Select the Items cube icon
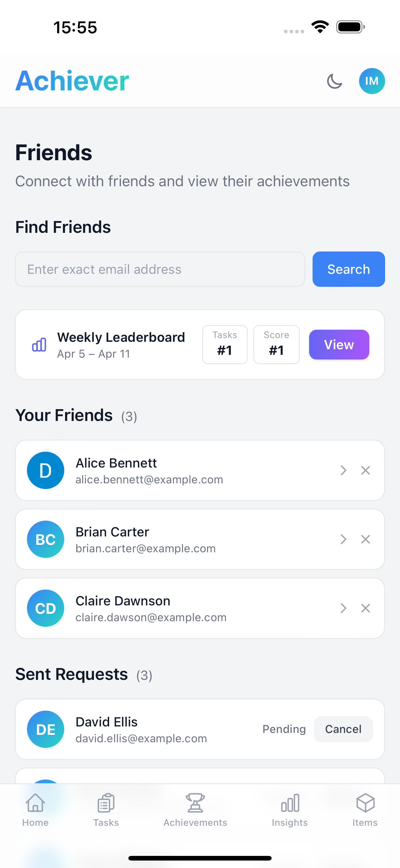The height and width of the screenshot is (868, 400). point(365,803)
